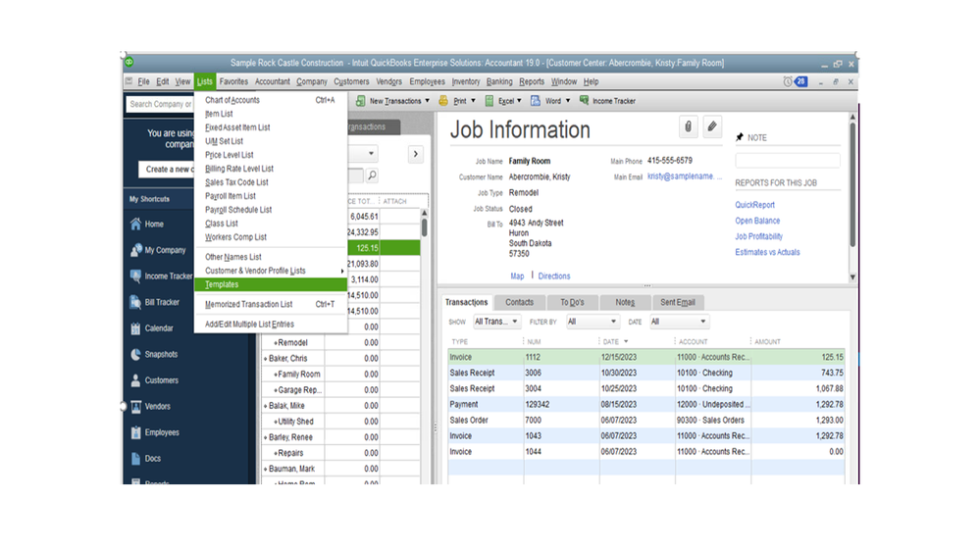Open Bill Tracker sidebar shortcut
The width and height of the screenshot is (980, 551).
pyautogui.click(x=155, y=302)
